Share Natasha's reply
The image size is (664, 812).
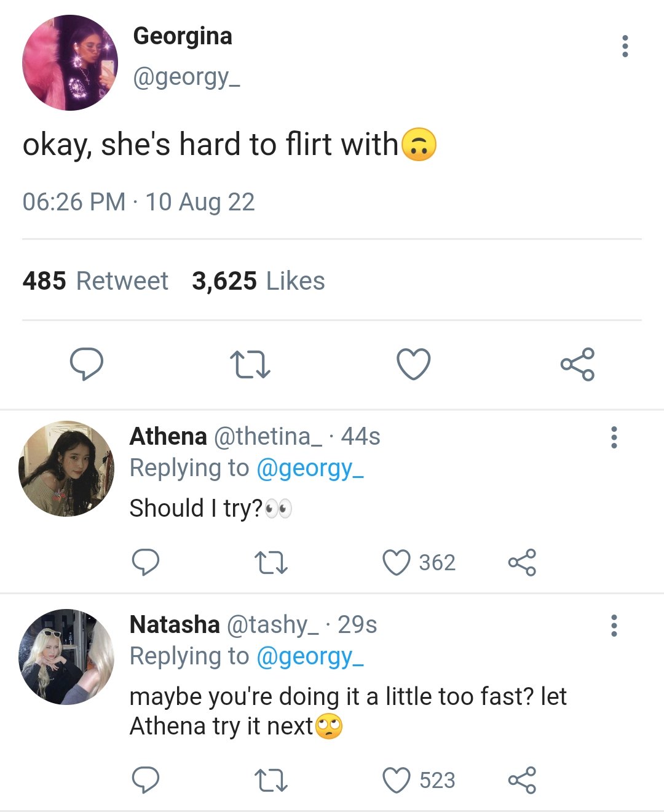(x=522, y=780)
